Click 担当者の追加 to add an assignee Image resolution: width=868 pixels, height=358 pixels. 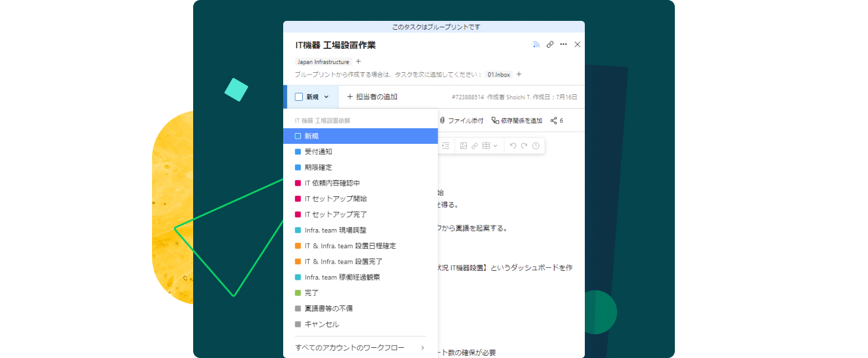(x=372, y=97)
